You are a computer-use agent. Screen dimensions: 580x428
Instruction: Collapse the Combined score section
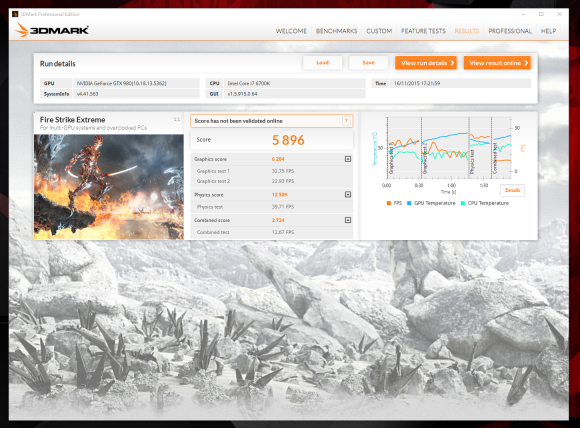[348, 220]
